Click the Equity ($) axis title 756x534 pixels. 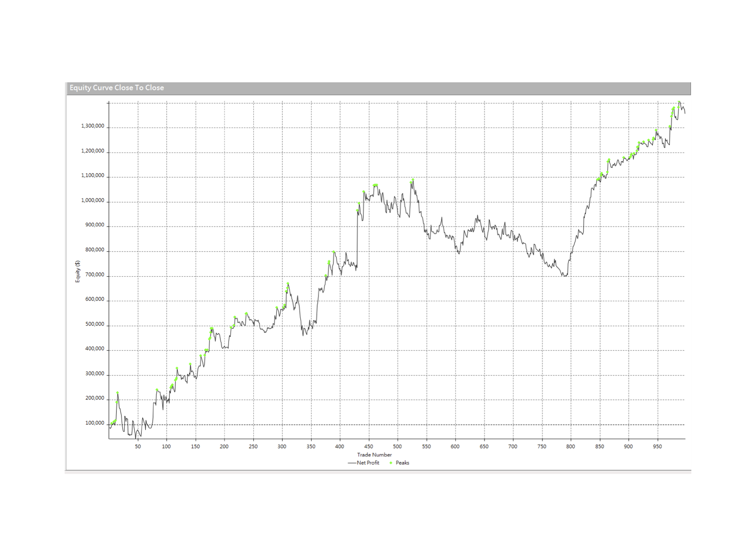78,272
